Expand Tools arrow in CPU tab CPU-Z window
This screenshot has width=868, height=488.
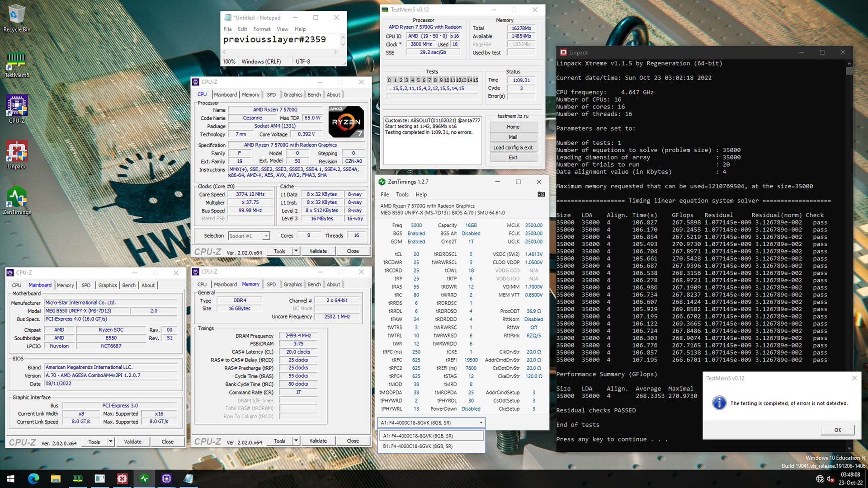tap(296, 251)
